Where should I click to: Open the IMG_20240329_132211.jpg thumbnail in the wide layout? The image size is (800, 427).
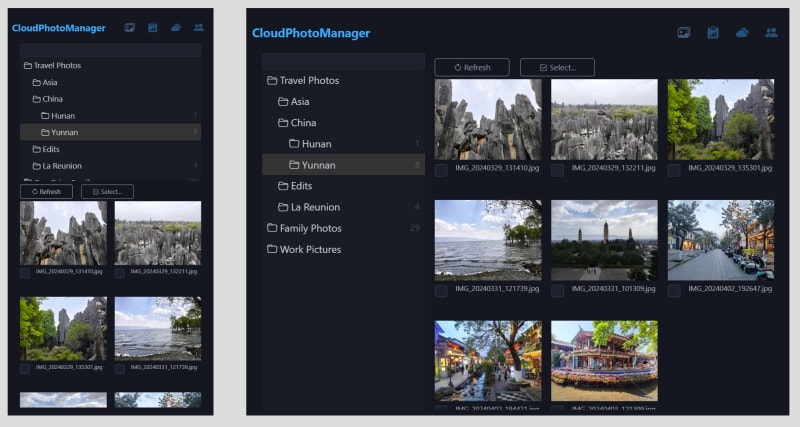(x=605, y=119)
